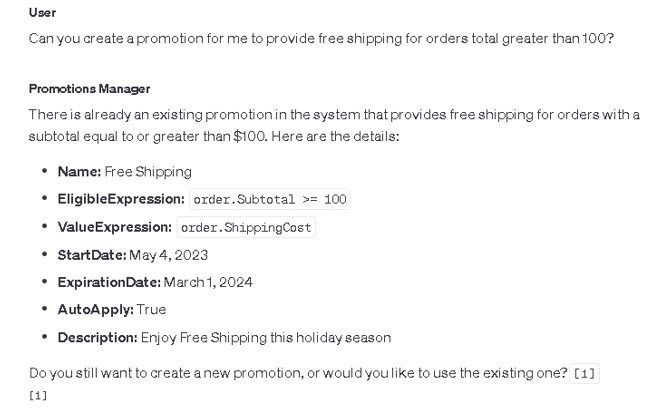Viewport: 666px width, 418px height.
Task: Click the May 4, 2023 start date
Action: click(169, 255)
